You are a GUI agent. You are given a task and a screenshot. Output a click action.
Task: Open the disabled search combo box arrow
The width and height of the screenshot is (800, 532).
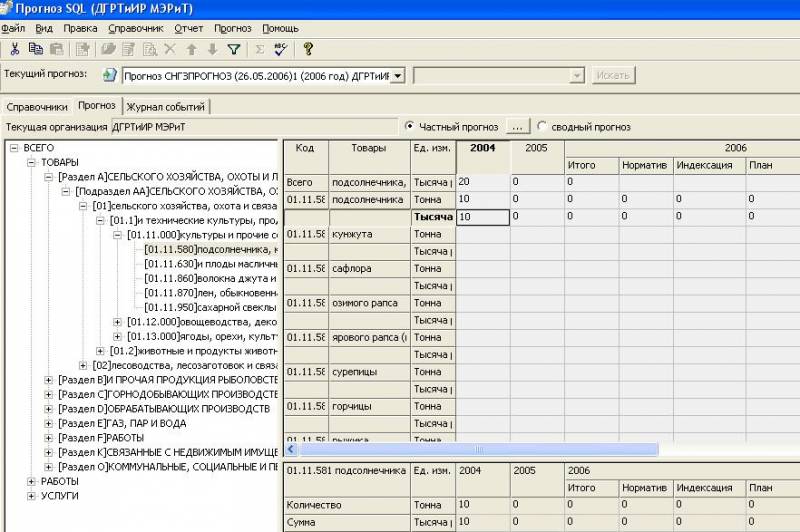(577, 76)
